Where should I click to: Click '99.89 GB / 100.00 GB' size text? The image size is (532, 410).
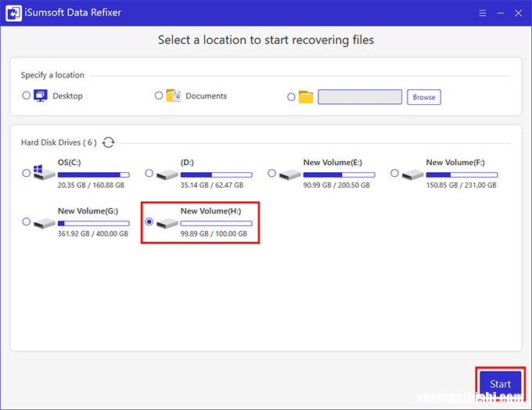(214, 233)
